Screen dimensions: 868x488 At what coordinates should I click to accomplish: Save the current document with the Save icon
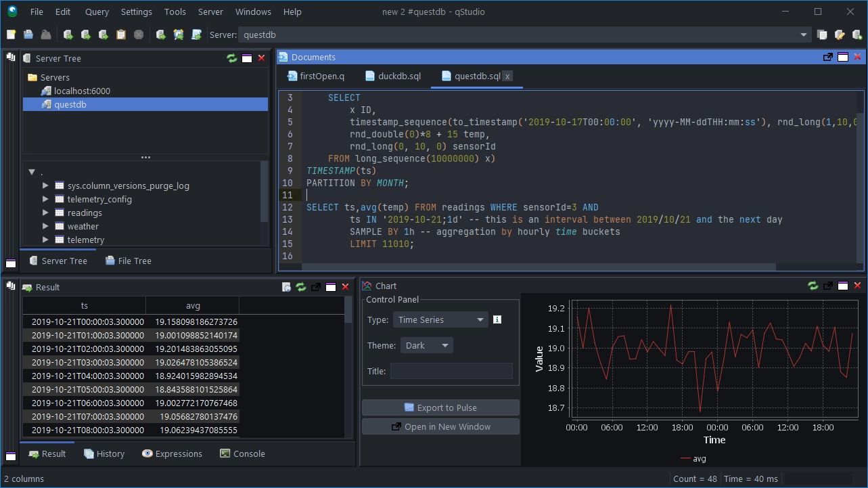coord(45,34)
